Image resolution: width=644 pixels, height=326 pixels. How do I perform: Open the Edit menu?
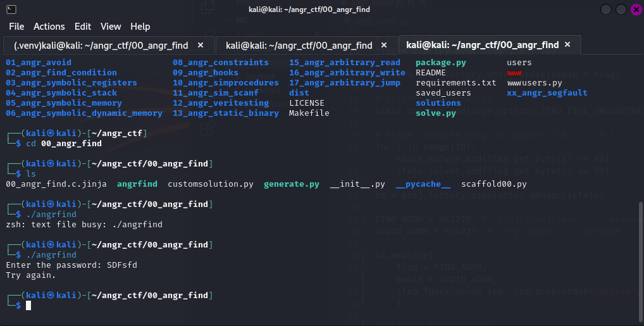coord(83,27)
